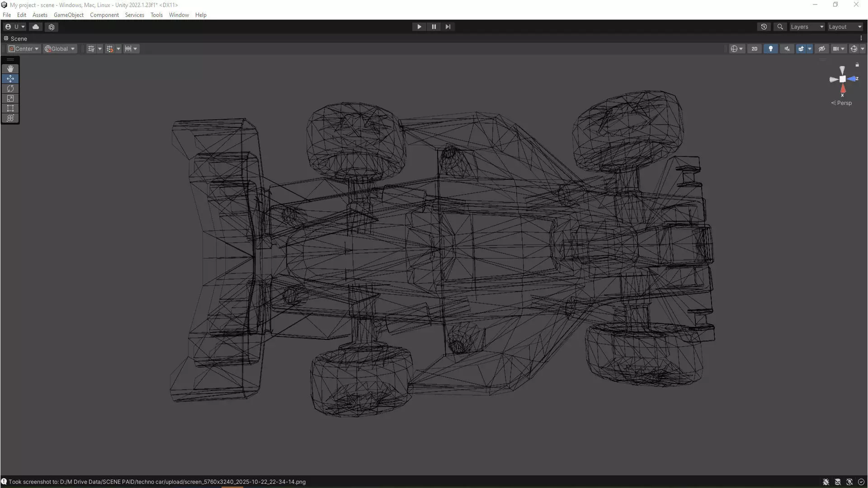This screenshot has height=488, width=868.
Task: Click the blue Z axis gizmo cone
Action: 853,79
